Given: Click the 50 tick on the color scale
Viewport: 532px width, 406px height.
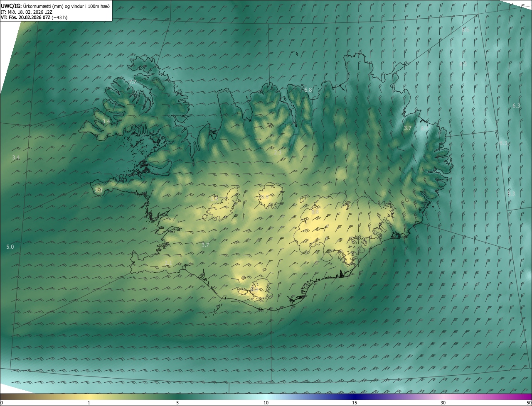Looking at the screenshot, I should tap(529, 403).
